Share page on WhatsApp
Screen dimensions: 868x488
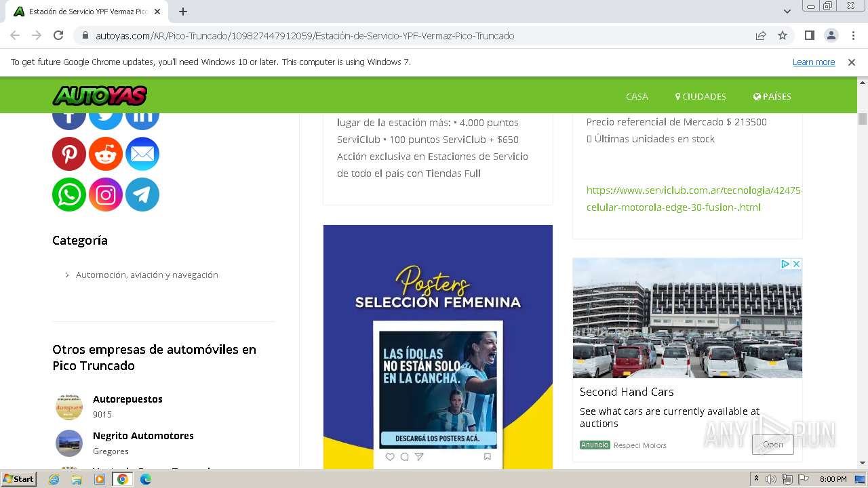click(x=69, y=195)
